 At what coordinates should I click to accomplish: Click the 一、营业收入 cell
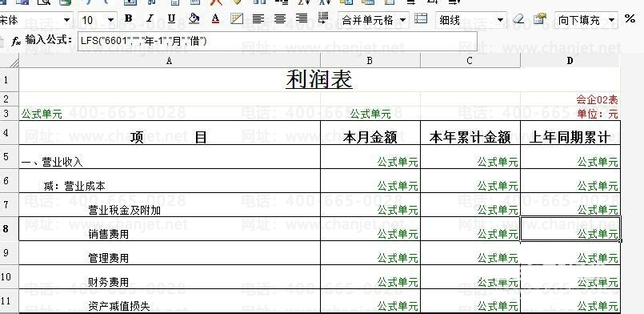[x=170, y=156]
